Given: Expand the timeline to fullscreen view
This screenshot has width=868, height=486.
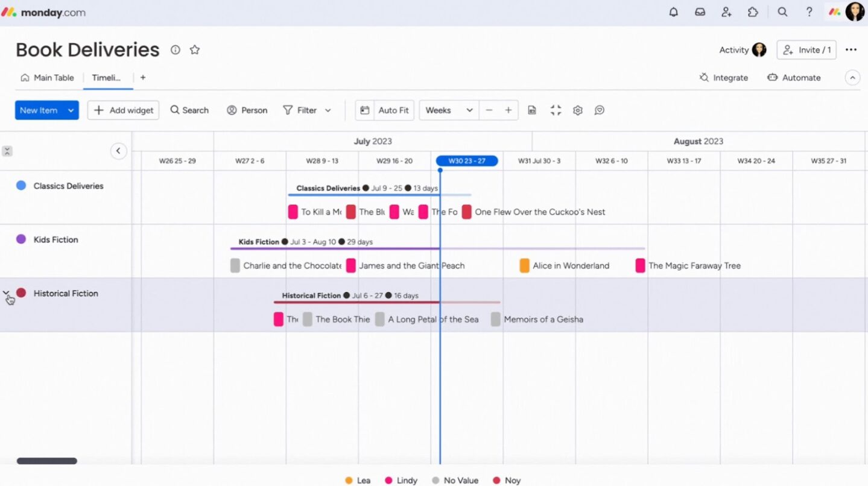Looking at the screenshot, I should (x=556, y=110).
